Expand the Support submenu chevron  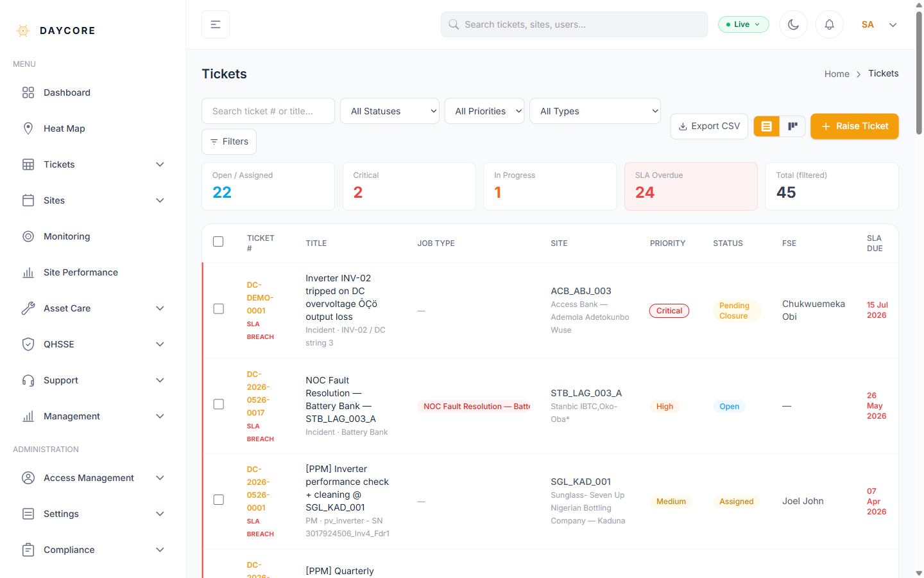tap(160, 380)
